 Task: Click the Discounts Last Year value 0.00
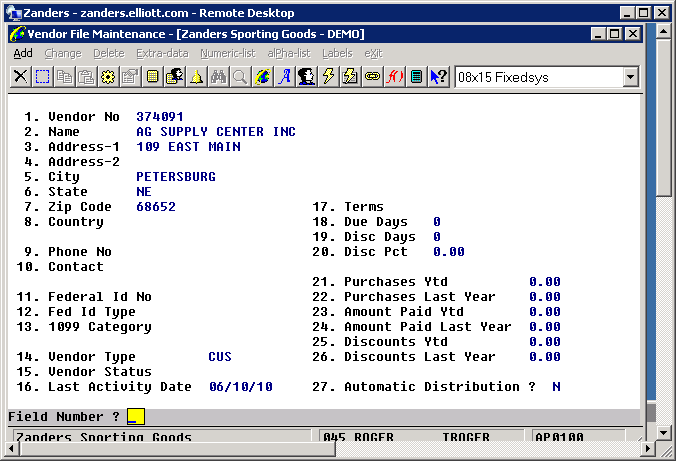545,357
